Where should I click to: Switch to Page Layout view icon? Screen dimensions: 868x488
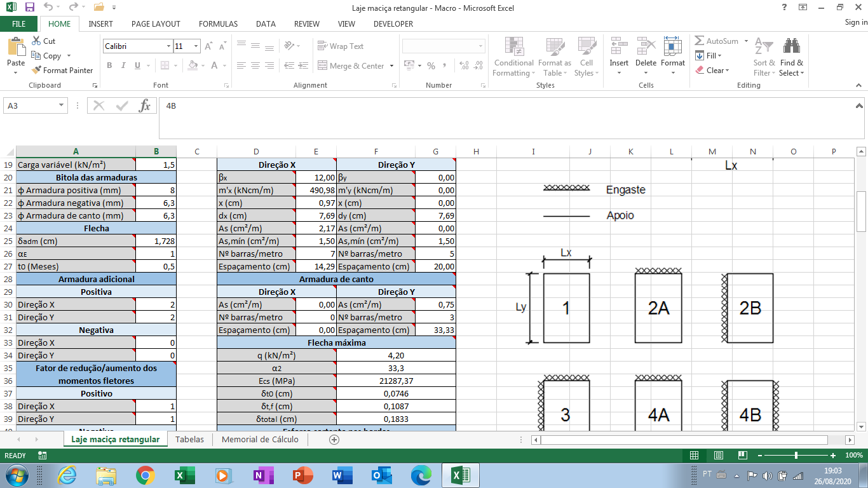tap(718, 456)
